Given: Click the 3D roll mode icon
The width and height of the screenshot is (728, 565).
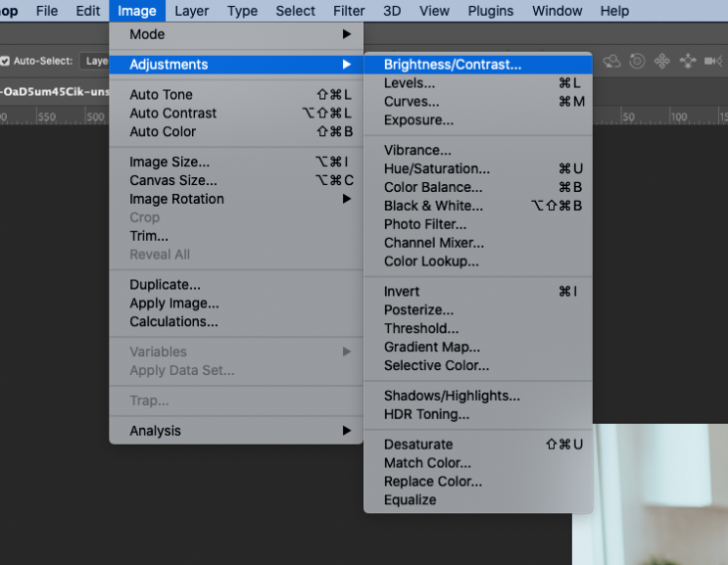Looking at the screenshot, I should [637, 62].
